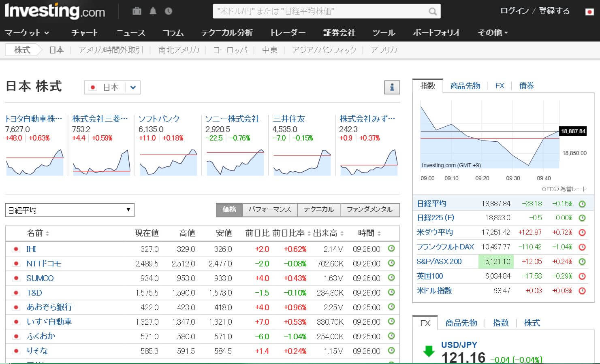The height and width of the screenshot is (364, 600).
Task: Open the 証券会社 menu
Action: (339, 33)
